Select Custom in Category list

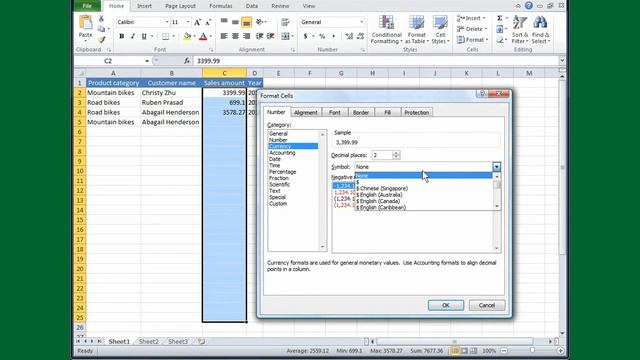point(278,204)
